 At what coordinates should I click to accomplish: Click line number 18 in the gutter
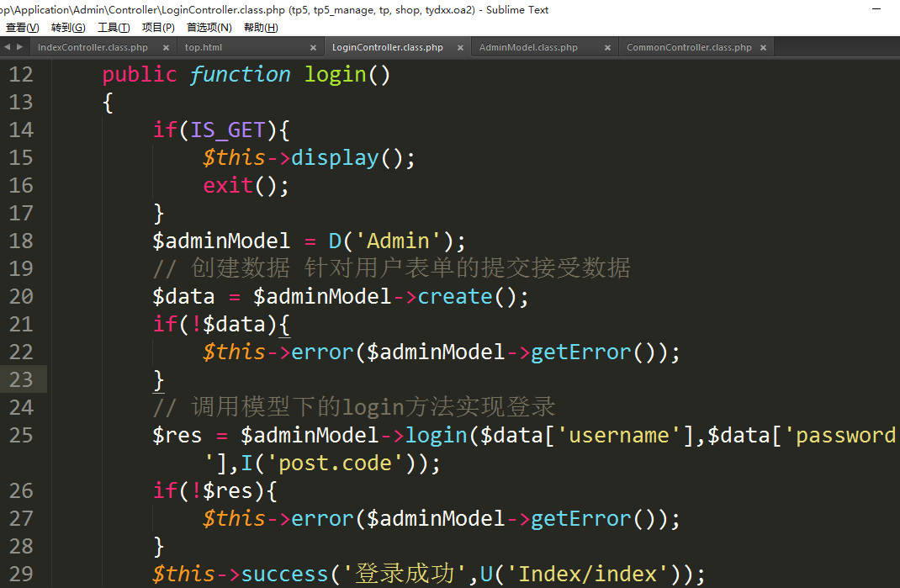(21, 241)
